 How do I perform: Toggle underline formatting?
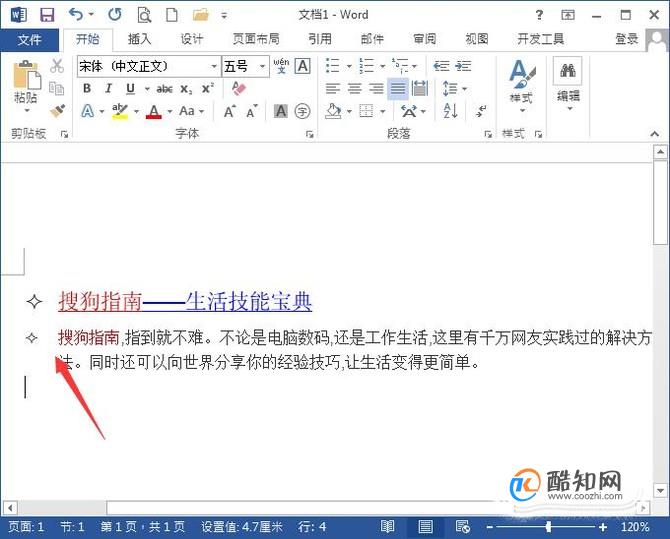click(131, 88)
